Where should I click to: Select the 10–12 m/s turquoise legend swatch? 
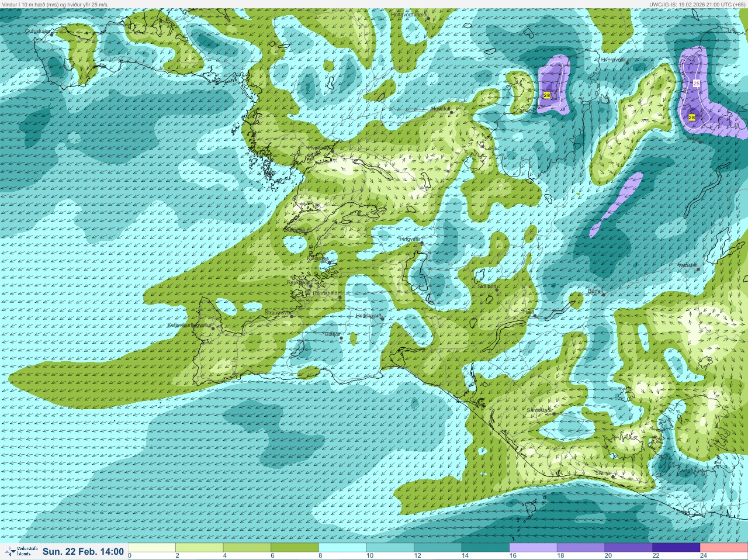pyautogui.click(x=390, y=548)
